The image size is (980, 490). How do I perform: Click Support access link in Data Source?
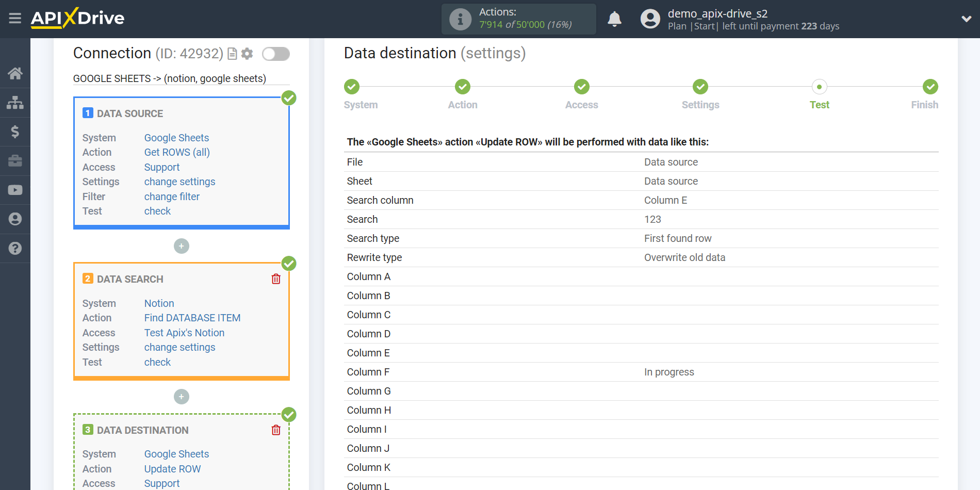tap(162, 167)
